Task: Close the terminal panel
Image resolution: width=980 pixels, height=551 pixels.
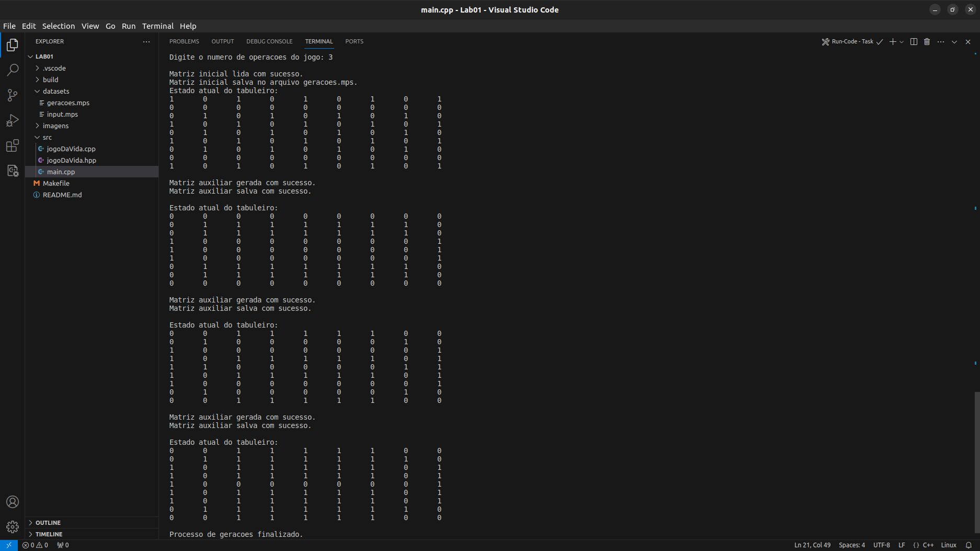Action: pyautogui.click(x=968, y=41)
